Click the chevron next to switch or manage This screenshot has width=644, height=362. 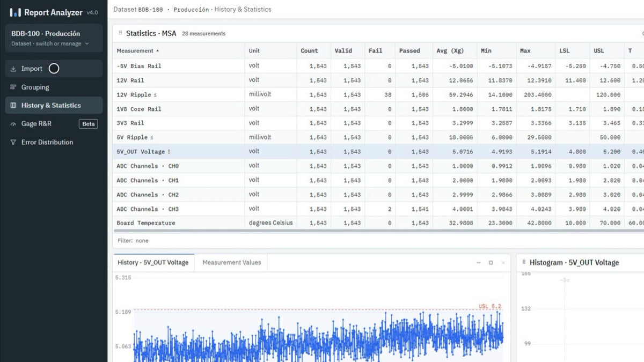87,44
